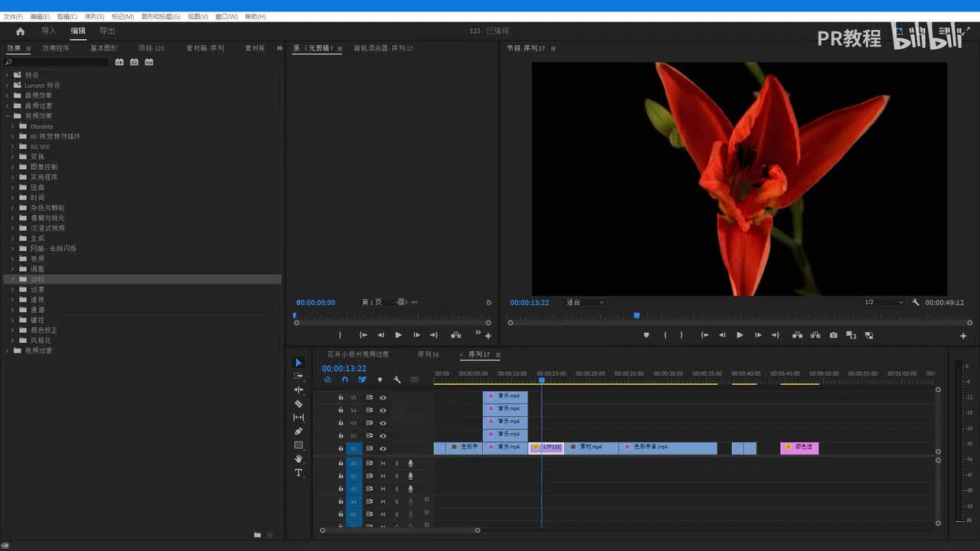Viewport: 980px width, 551px height.
Task: Toggle the lock on video track V1
Action: (x=341, y=448)
